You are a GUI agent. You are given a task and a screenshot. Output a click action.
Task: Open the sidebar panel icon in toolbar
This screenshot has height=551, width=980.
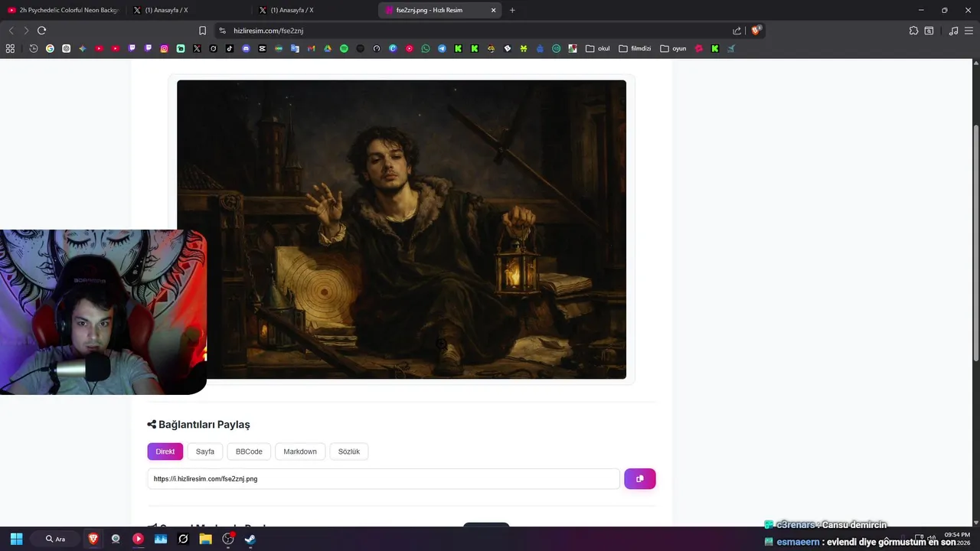point(929,31)
